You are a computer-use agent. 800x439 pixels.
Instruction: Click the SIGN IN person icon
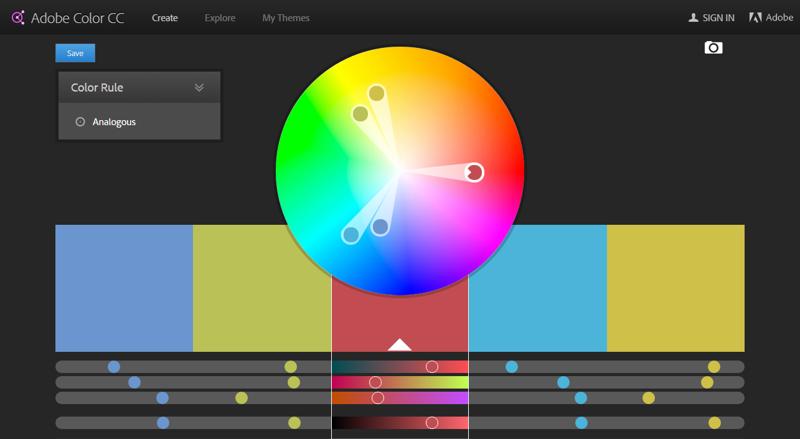(x=693, y=18)
